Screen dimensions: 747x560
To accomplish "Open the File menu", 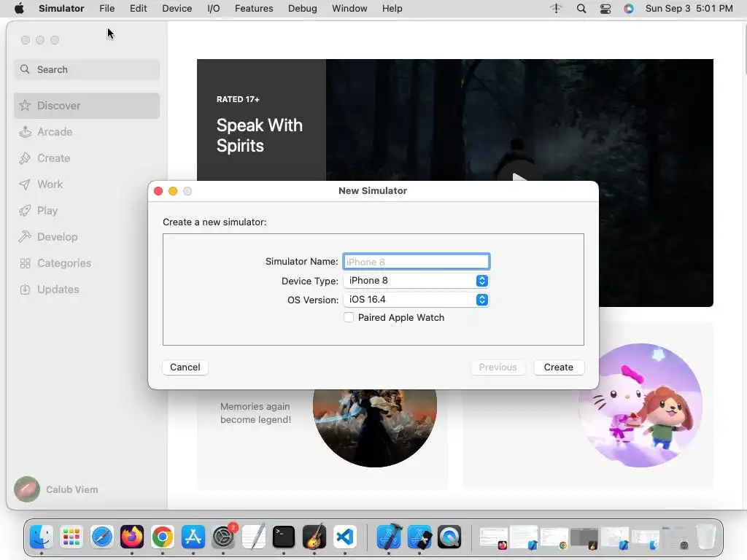I will pos(107,9).
